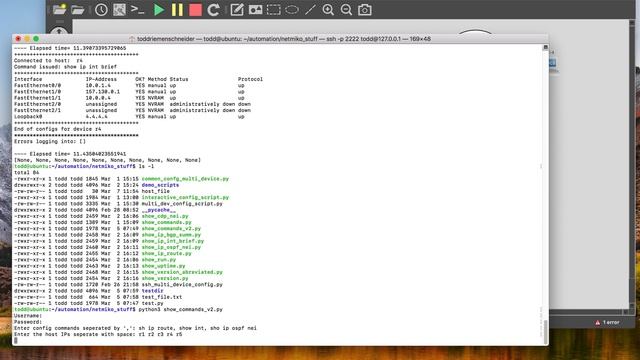640x360 pixels.
Task: Click the file name show_uptime.py
Action: (164, 266)
